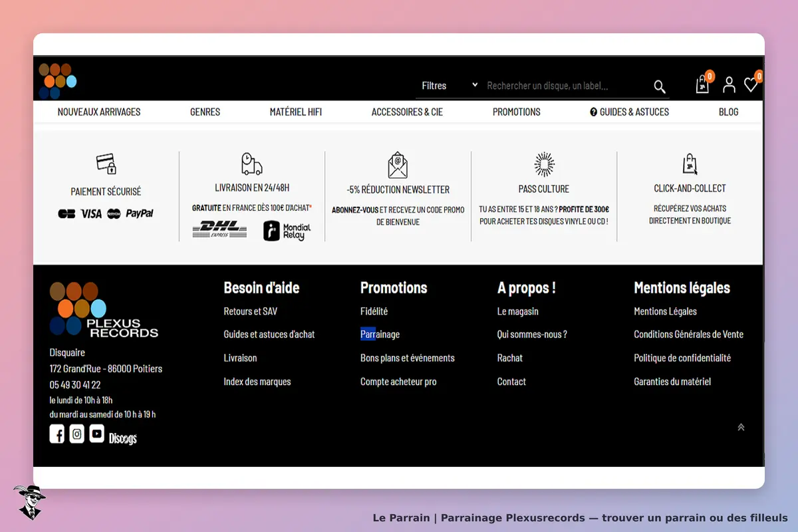Open the Index des marques link
Screen dimensions: 798x532
coord(257,382)
